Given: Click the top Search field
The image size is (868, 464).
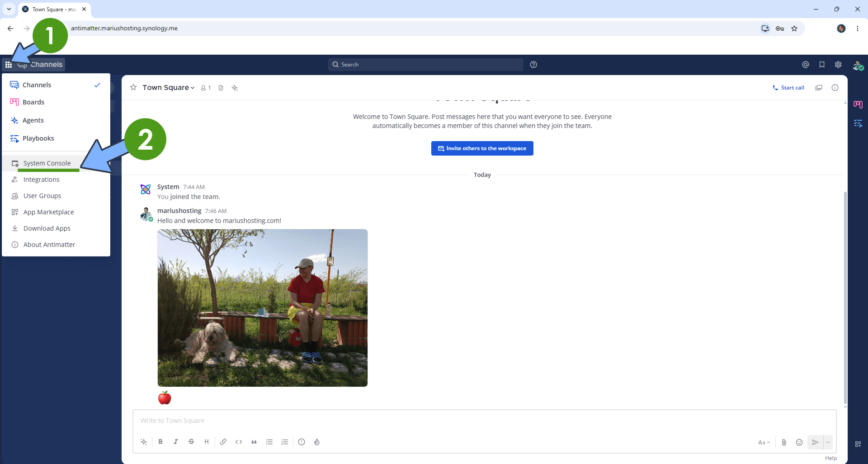Looking at the screenshot, I should [425, 65].
